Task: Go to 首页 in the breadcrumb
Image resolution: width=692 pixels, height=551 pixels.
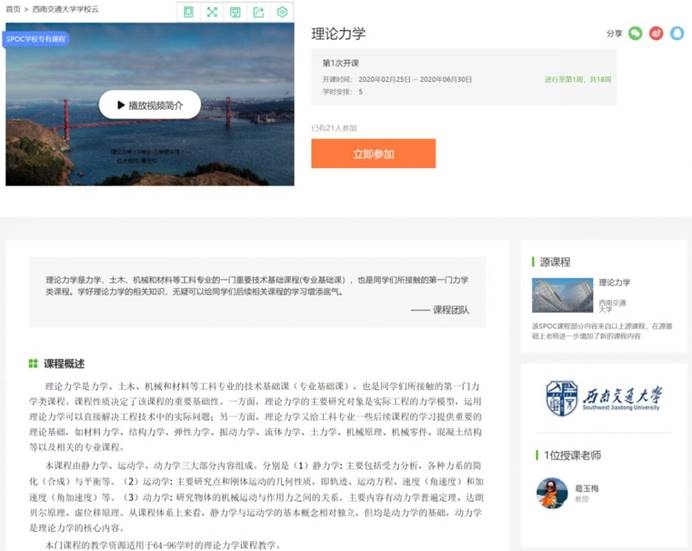Action: 12,8
